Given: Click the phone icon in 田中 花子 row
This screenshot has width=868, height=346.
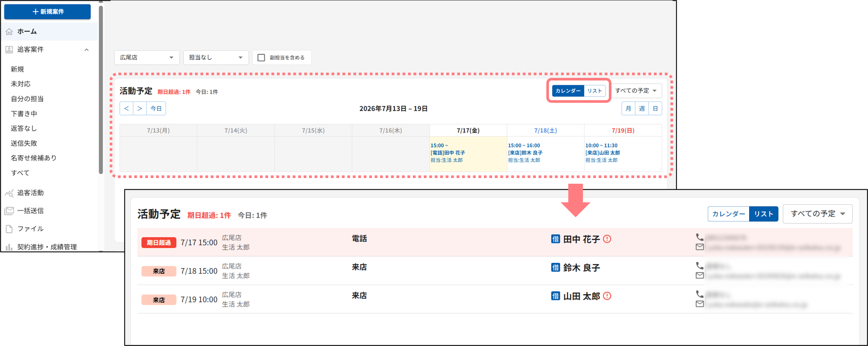Looking at the screenshot, I should click(700, 237).
